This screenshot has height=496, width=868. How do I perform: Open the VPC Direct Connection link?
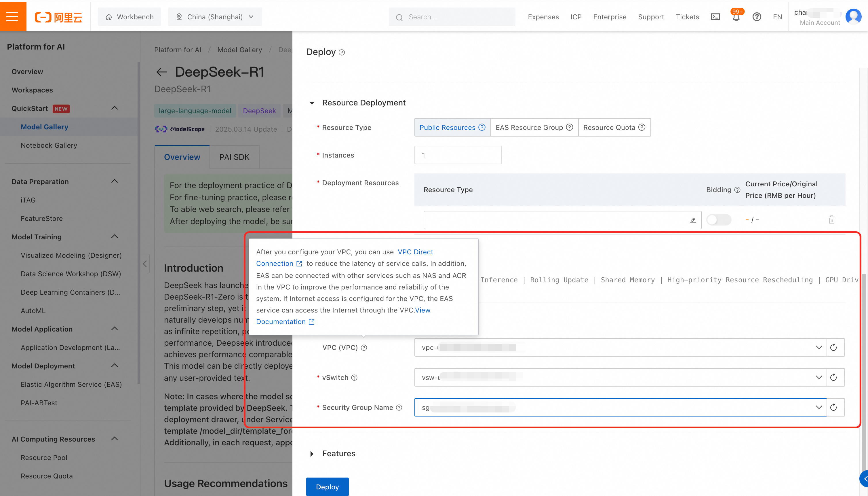tap(415, 252)
